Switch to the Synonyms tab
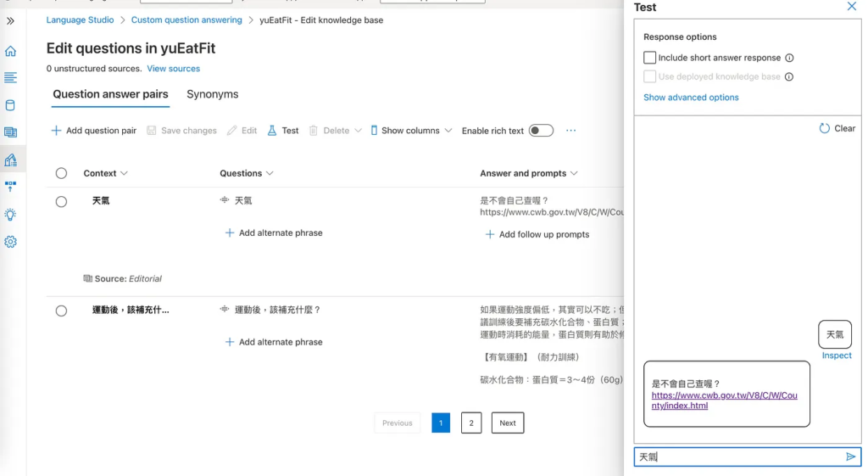The image size is (868, 476). click(x=212, y=94)
